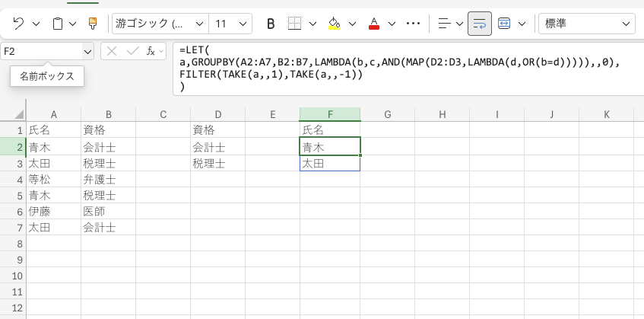Click cell B1 containing 資格
The height and width of the screenshot is (319, 644).
pyautogui.click(x=109, y=130)
